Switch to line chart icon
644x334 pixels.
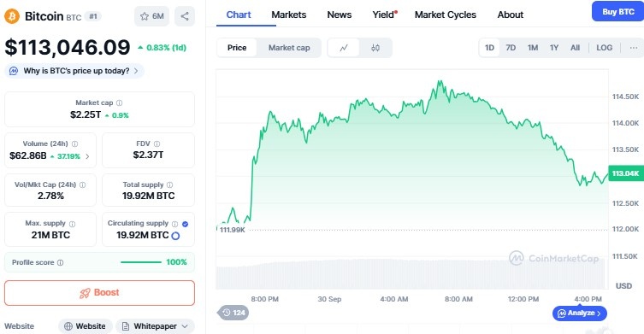click(x=344, y=48)
